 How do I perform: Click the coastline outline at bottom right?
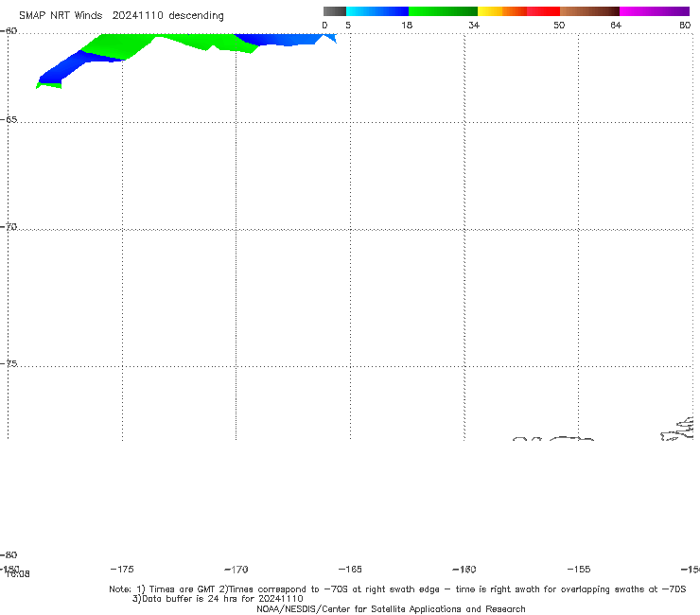(677, 429)
